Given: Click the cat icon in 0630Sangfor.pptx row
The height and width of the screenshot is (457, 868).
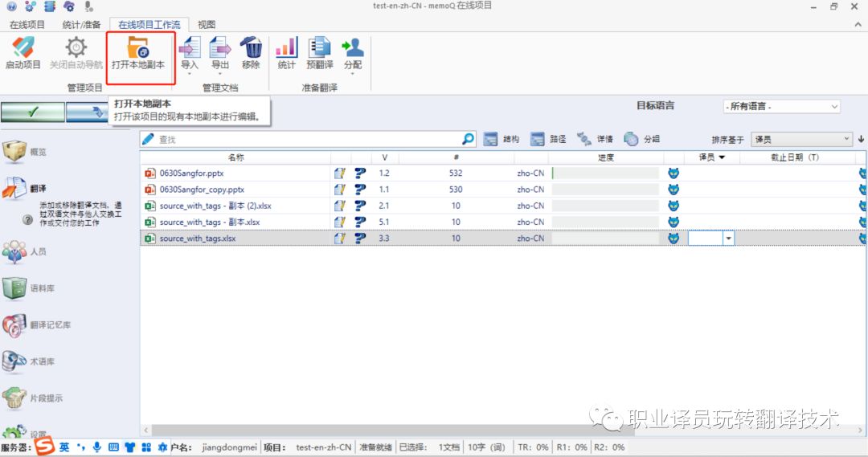Looking at the screenshot, I should [x=674, y=173].
